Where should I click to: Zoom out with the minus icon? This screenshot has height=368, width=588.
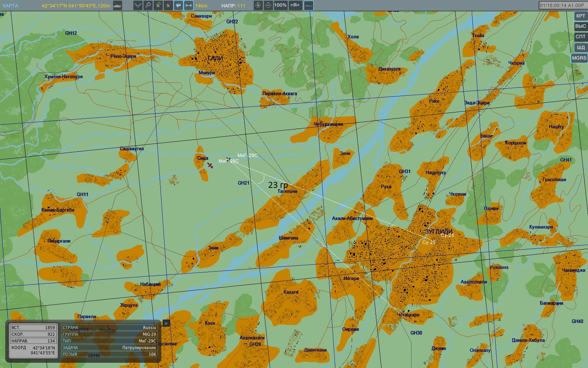268,5
